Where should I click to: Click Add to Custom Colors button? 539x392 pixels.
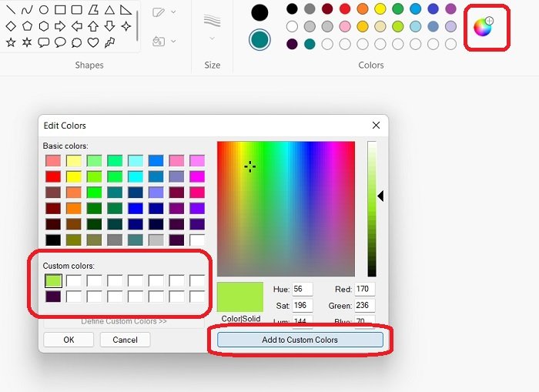click(300, 340)
